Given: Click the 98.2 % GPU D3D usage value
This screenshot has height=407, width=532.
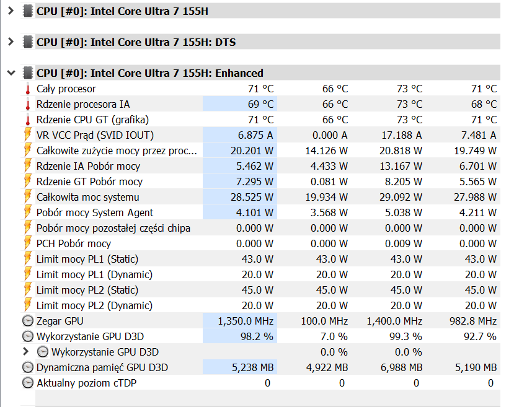Looking at the screenshot, I should tap(254, 336).
